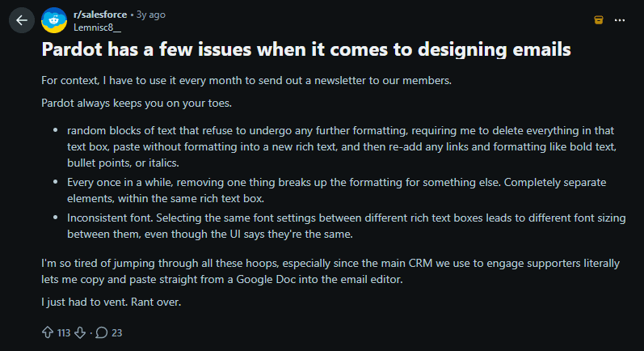This screenshot has height=351, width=644.
Task: Click the "For context" opening paragraph
Action: [x=246, y=80]
